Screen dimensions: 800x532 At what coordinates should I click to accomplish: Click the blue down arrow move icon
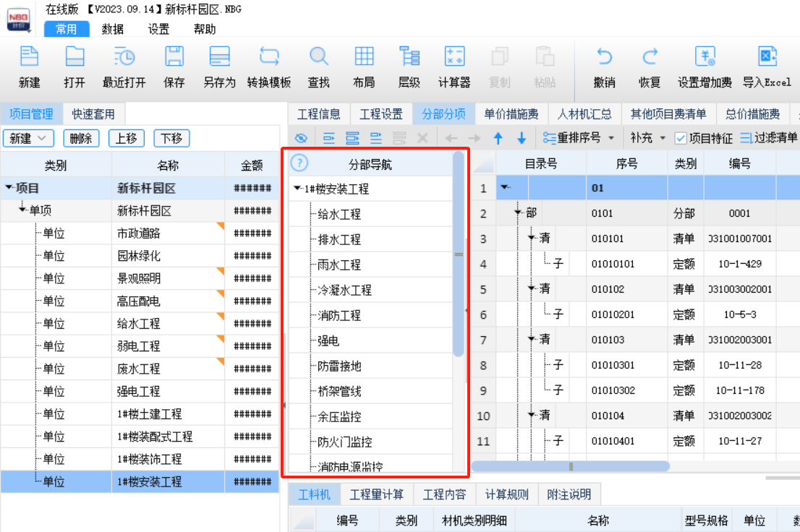tap(522, 138)
